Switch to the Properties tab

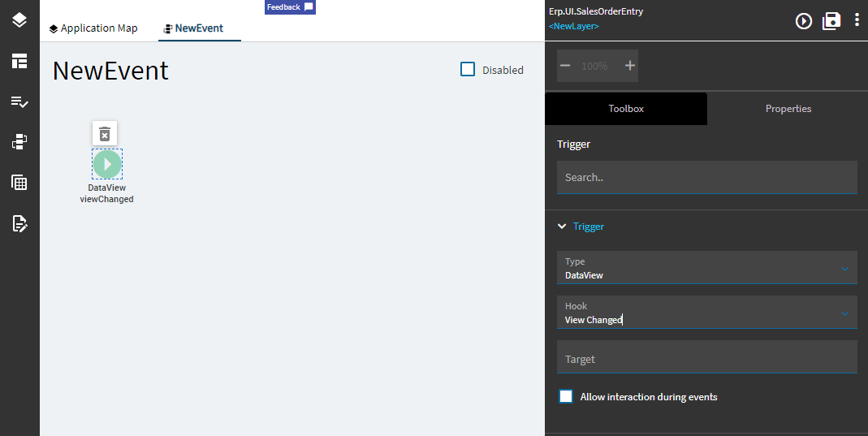coord(788,109)
